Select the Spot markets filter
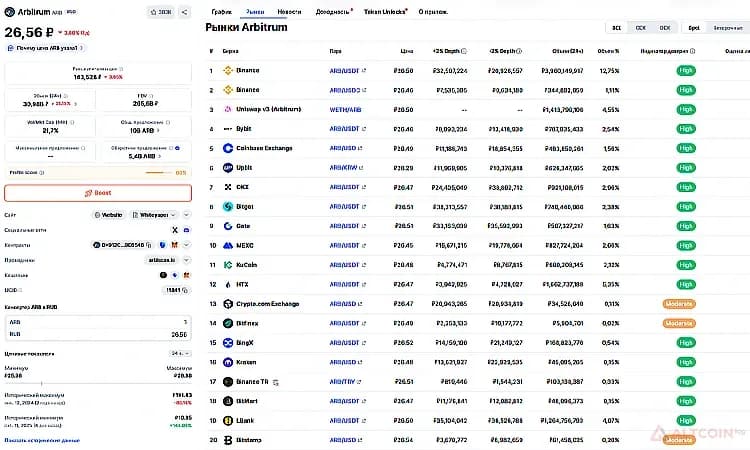Viewport: 750px width, 450px height. [694, 28]
